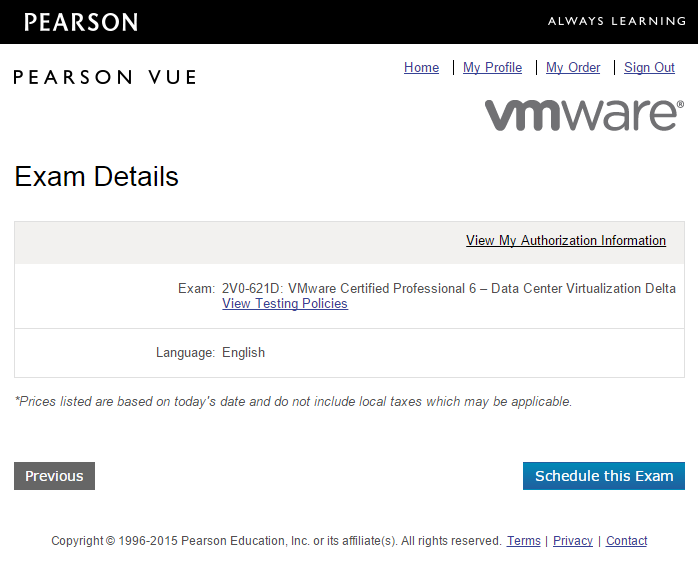Click the prices disclaimer note

click(293, 402)
